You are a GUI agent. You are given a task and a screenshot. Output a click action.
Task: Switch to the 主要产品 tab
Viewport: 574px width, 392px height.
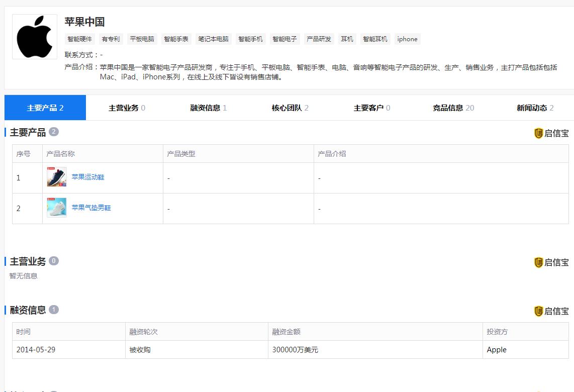pos(45,108)
